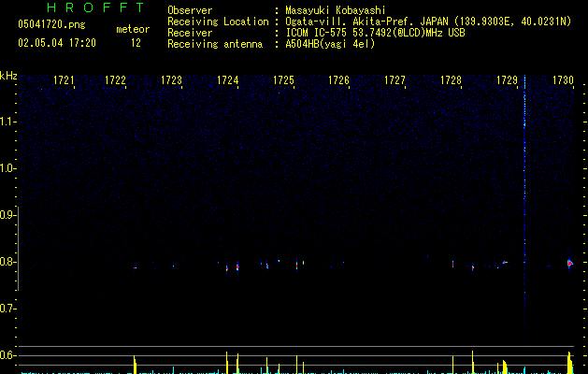Click the meteor echo at the 1724 tick

tap(237, 267)
